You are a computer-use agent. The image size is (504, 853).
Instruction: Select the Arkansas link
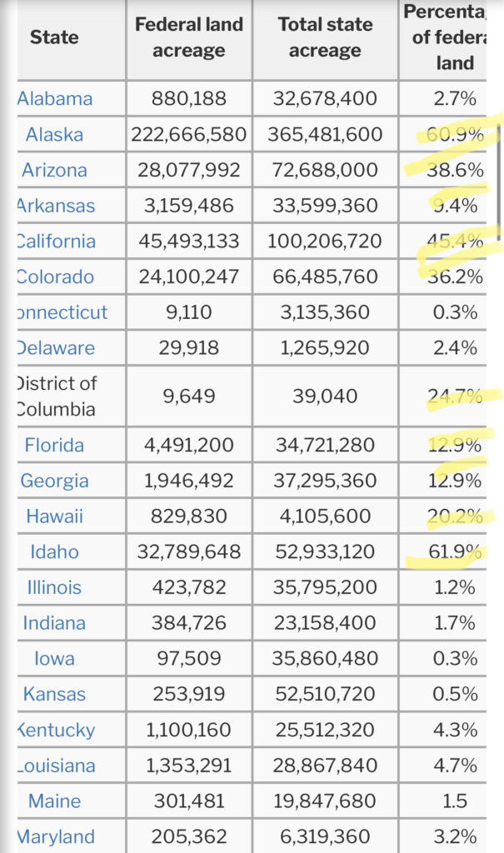(x=57, y=207)
